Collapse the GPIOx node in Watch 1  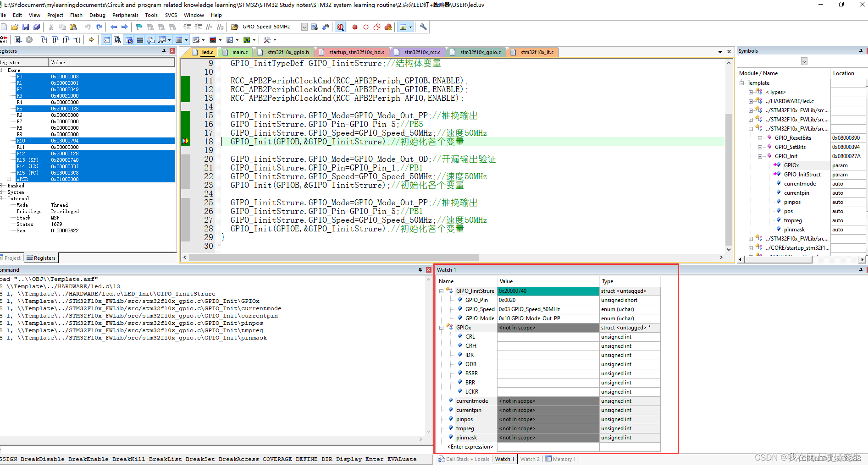click(441, 328)
